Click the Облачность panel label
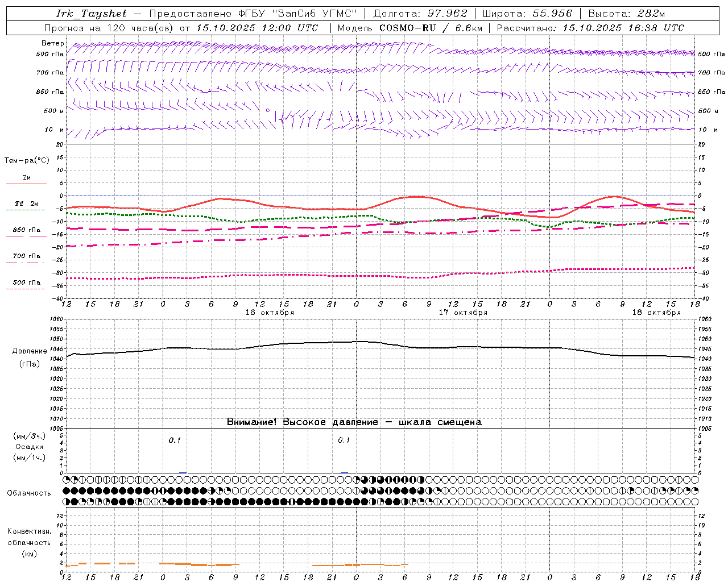This screenshot has height=582, width=728. [x=29, y=493]
